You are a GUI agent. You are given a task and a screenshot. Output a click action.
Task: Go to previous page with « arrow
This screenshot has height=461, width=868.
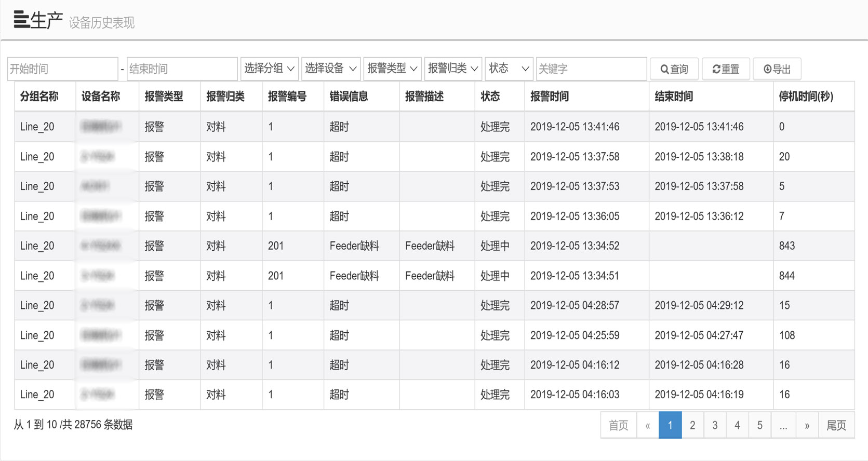[x=647, y=426]
